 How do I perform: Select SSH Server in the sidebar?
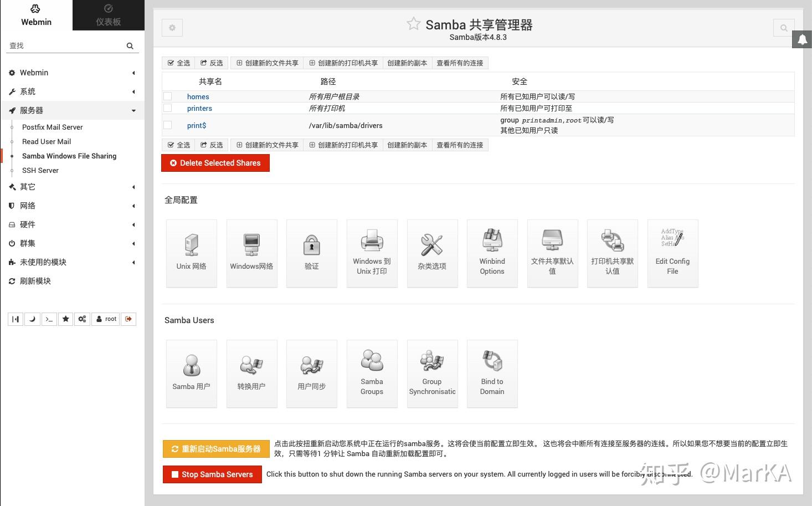point(40,170)
